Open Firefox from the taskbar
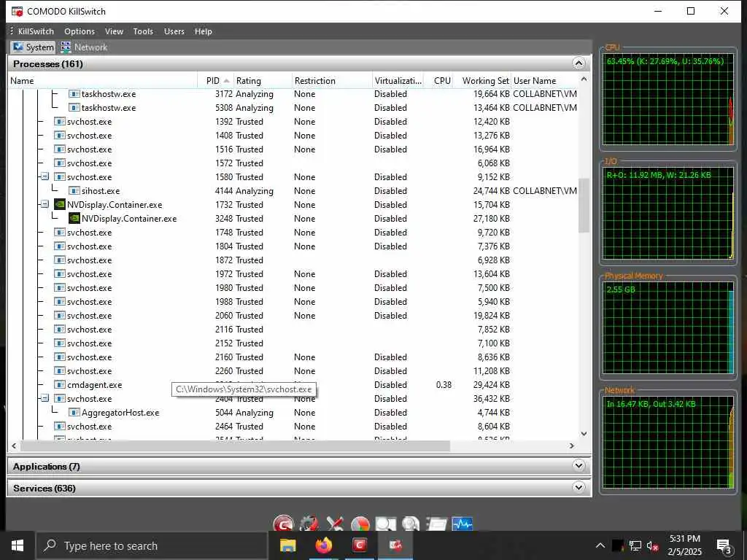 (x=323, y=545)
